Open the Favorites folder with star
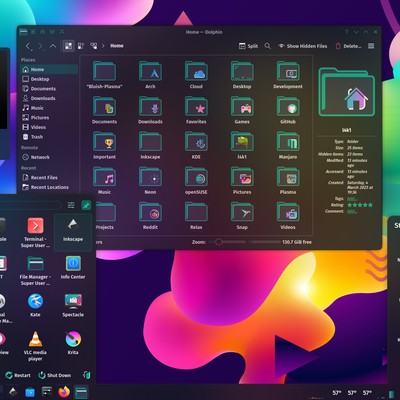Screen dimensions: 400x400 tap(196, 110)
